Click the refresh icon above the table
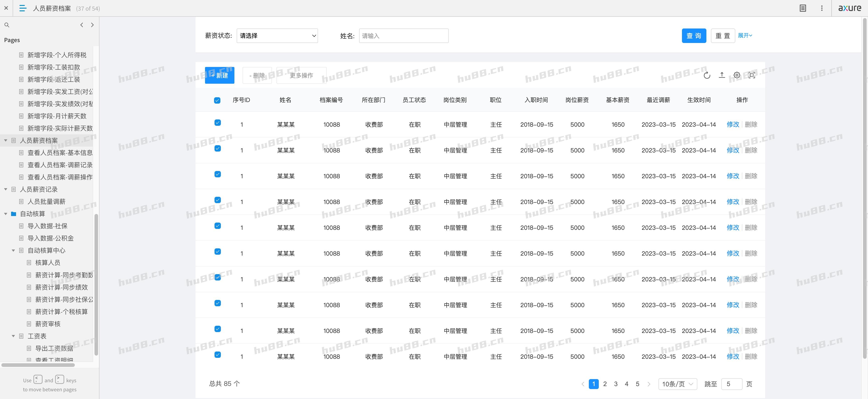The width and height of the screenshot is (868, 399). [707, 75]
